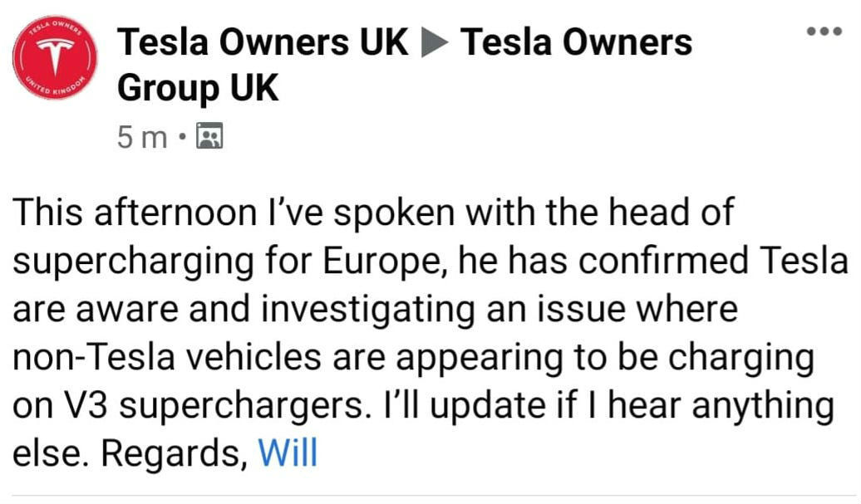This screenshot has height=504, width=861.
Task: Click the horizontal divider below the post
Action: point(430,497)
